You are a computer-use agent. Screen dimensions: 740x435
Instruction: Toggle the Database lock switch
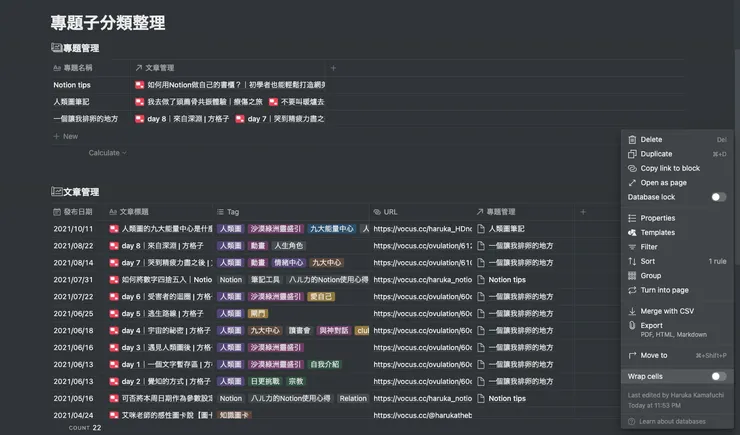[x=718, y=197]
